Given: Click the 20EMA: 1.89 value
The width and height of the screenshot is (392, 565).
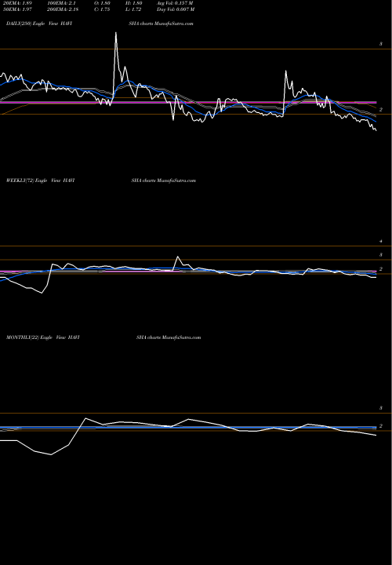Looking at the screenshot, I should pos(19,3).
